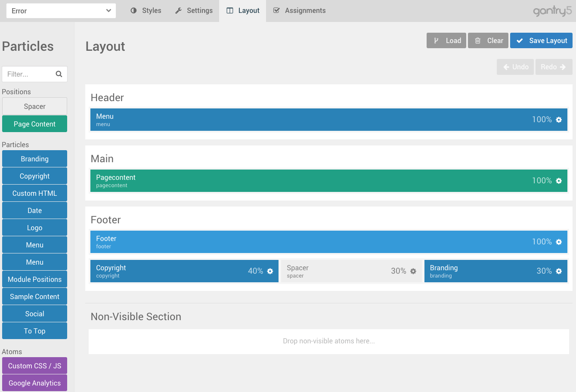The height and width of the screenshot is (392, 576).
Task: Click the search magnifier in Filter box
Action: pos(59,74)
